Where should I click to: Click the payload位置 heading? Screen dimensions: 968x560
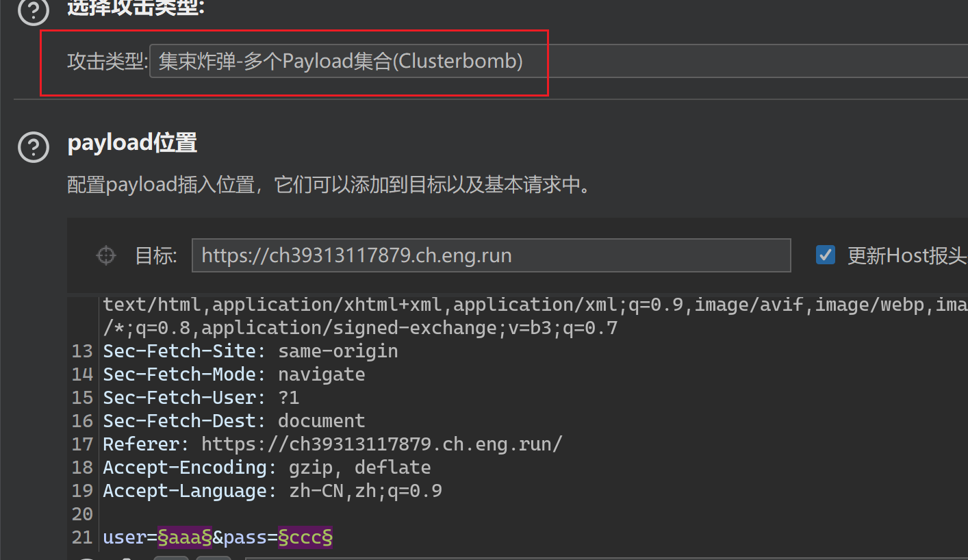[132, 142]
